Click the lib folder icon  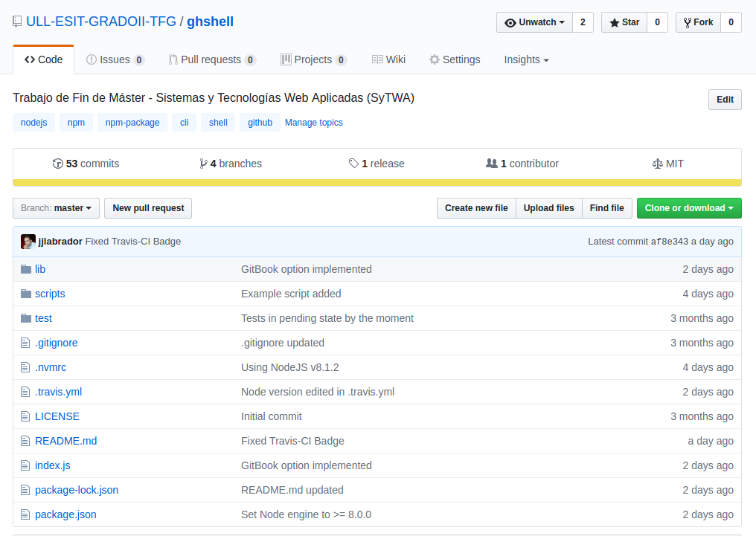pyautogui.click(x=26, y=269)
